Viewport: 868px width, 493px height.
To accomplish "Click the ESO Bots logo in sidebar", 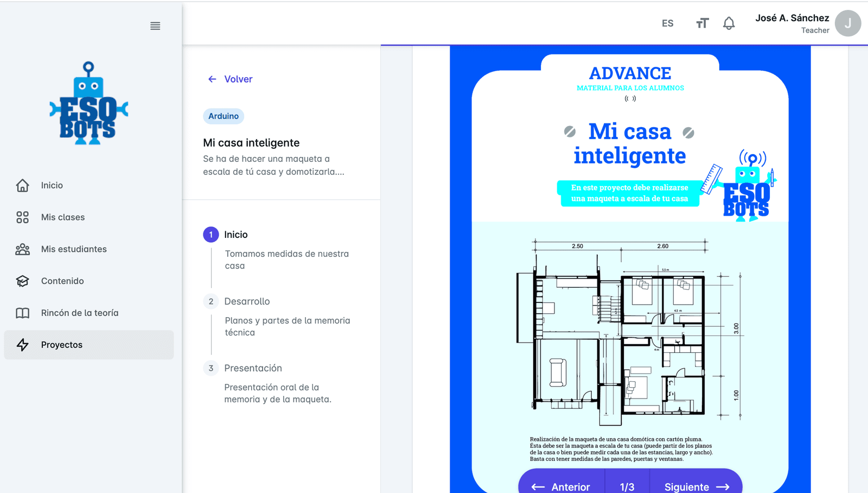I will (x=89, y=103).
